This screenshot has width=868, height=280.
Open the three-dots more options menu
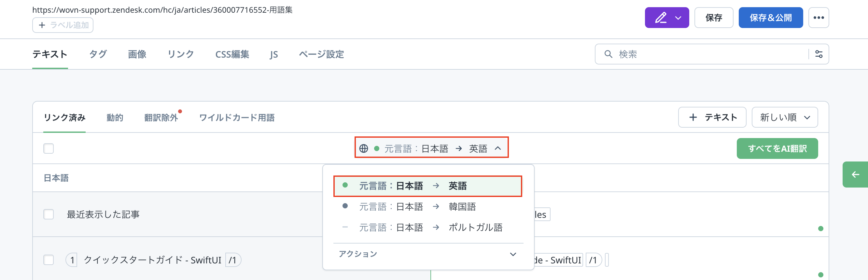coord(818,18)
